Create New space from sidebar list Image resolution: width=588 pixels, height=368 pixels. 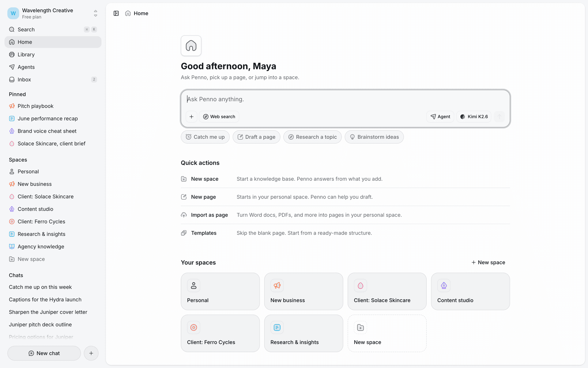click(53, 259)
